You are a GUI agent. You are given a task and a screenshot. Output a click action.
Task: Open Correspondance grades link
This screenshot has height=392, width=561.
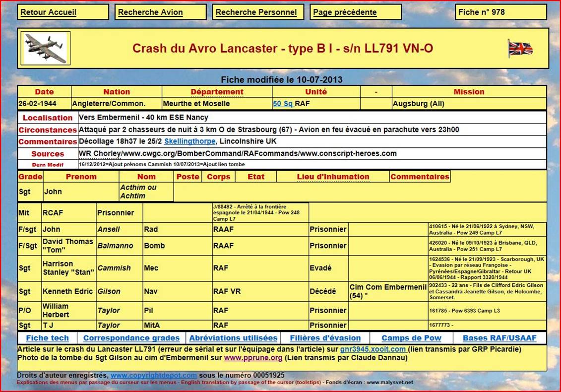[x=131, y=338]
